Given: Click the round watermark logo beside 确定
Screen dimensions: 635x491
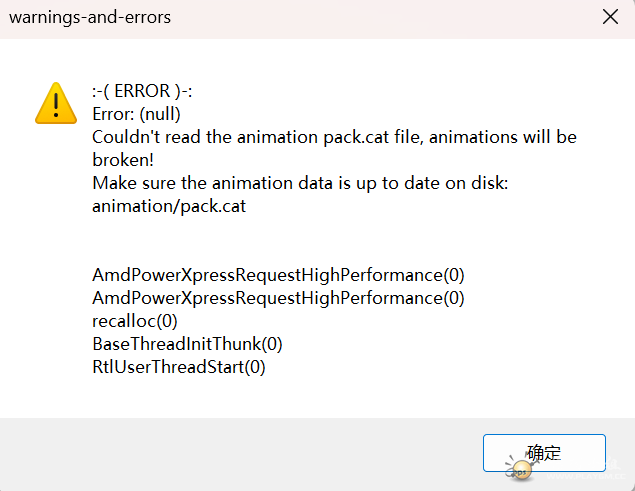Looking at the screenshot, I should coord(520,472).
